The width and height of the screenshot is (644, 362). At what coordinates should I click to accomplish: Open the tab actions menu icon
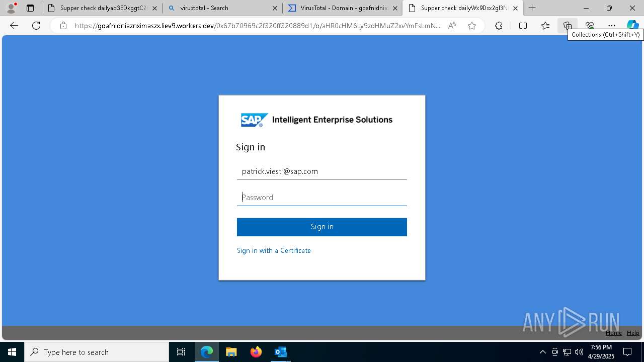(x=30, y=8)
